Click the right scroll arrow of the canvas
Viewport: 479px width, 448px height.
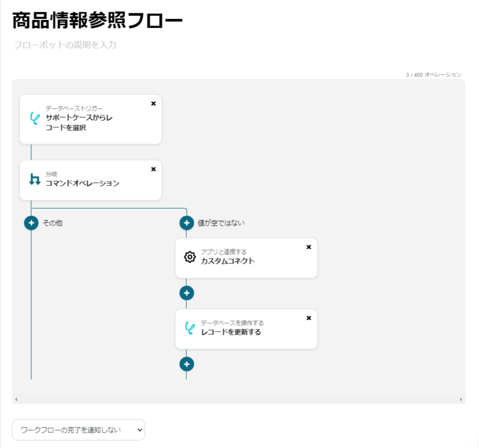coord(461,399)
